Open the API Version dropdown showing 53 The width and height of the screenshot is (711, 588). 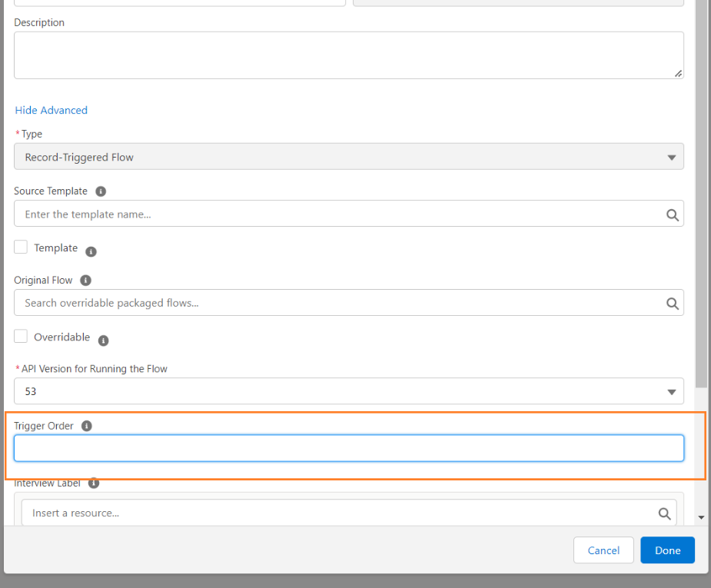(x=349, y=391)
